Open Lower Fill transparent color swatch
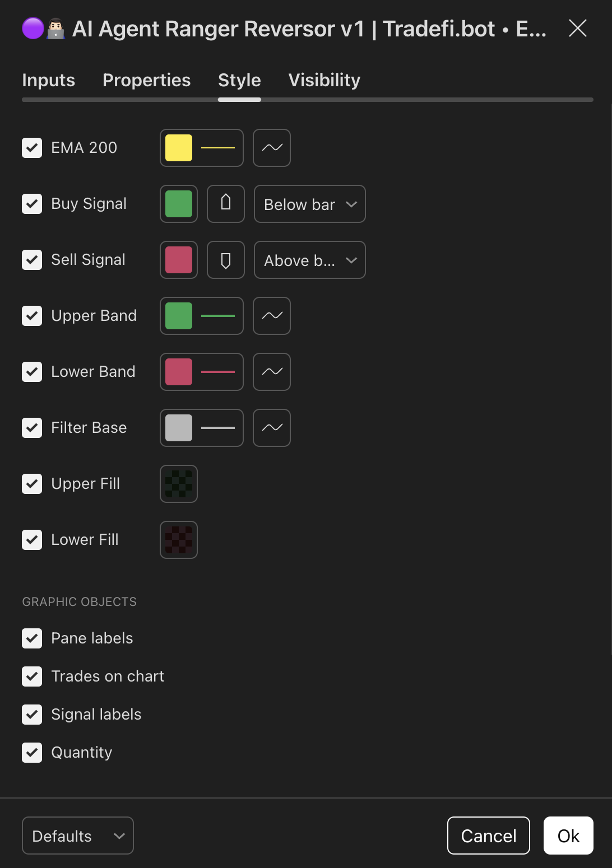 (179, 540)
